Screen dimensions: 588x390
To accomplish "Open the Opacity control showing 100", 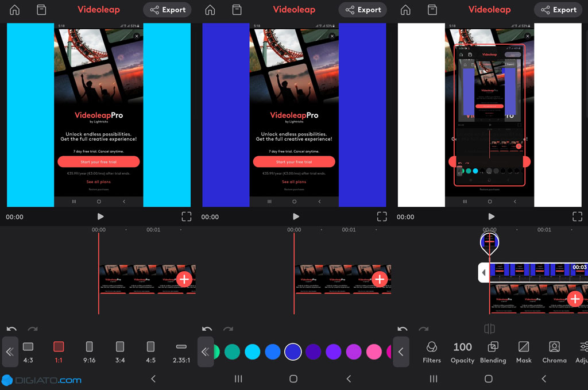I will (x=462, y=352).
